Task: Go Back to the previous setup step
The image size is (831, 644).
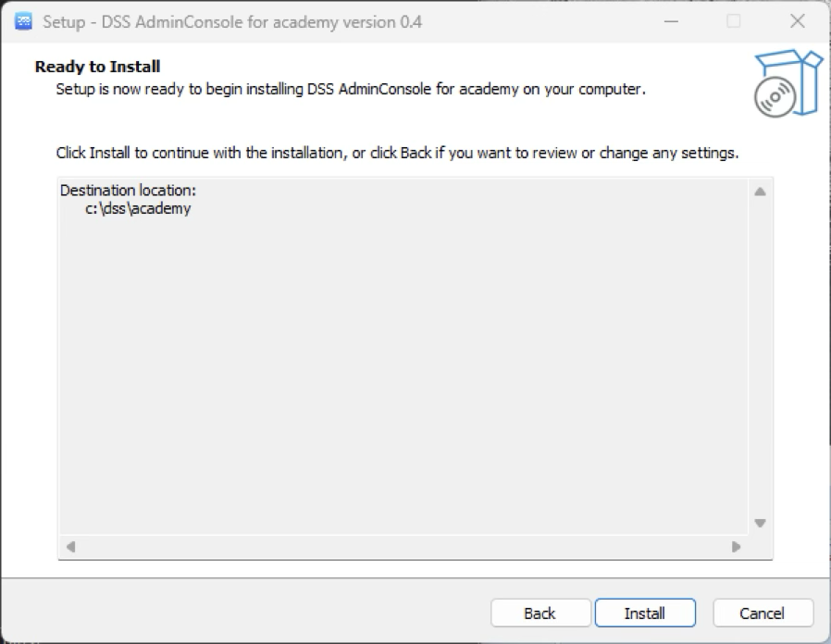Action: click(x=540, y=613)
